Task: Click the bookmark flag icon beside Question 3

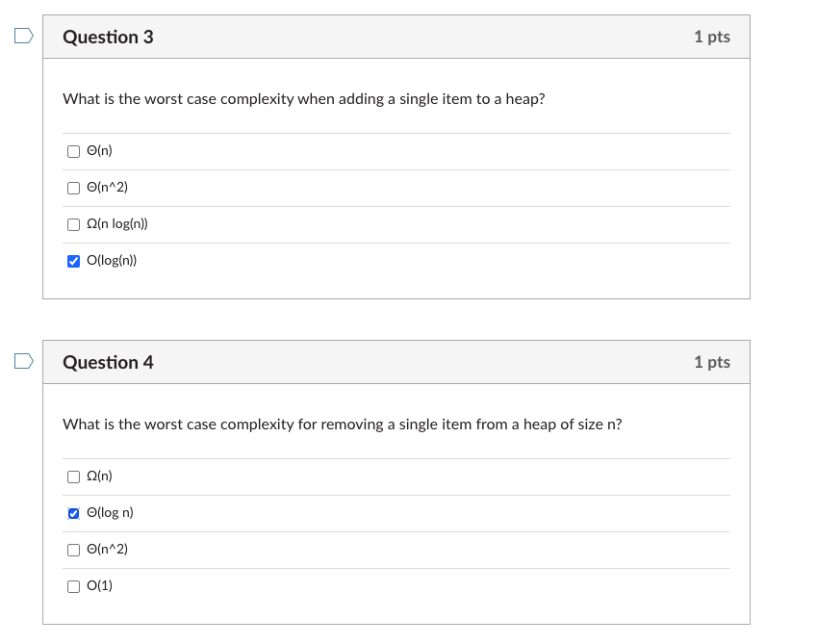Action: click(24, 36)
